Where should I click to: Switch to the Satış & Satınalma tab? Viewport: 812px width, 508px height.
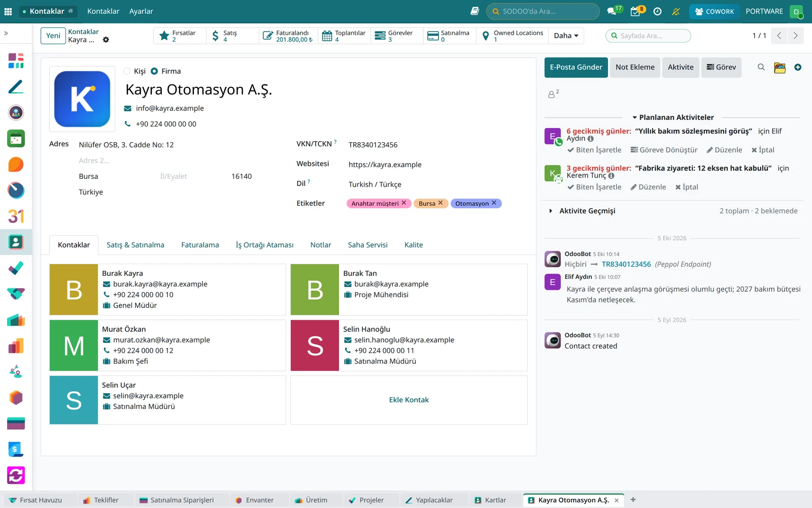click(x=136, y=245)
